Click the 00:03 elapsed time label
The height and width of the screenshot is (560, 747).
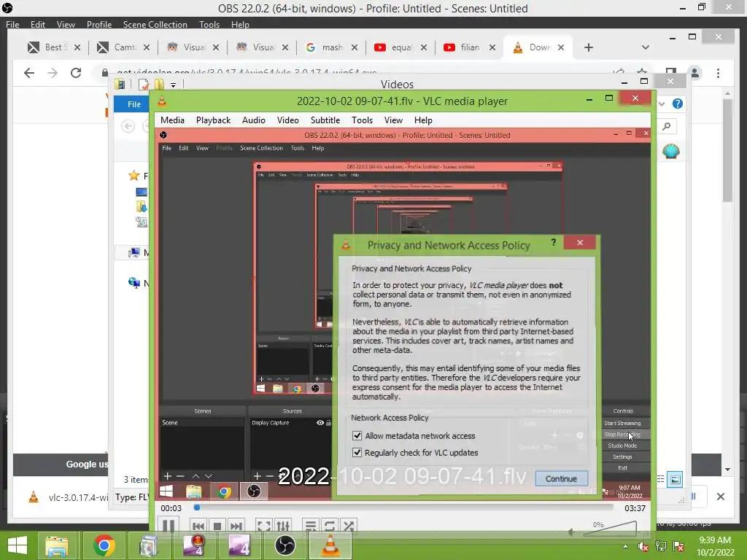pyautogui.click(x=171, y=508)
